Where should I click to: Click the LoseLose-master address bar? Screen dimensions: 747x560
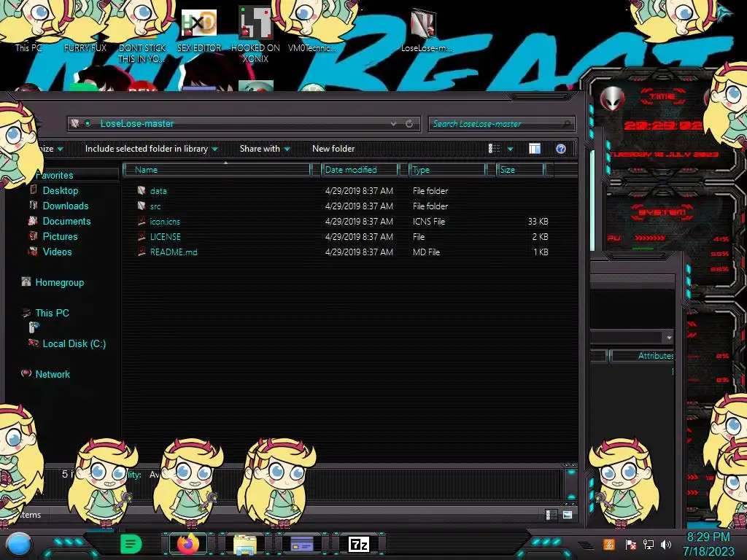point(243,124)
